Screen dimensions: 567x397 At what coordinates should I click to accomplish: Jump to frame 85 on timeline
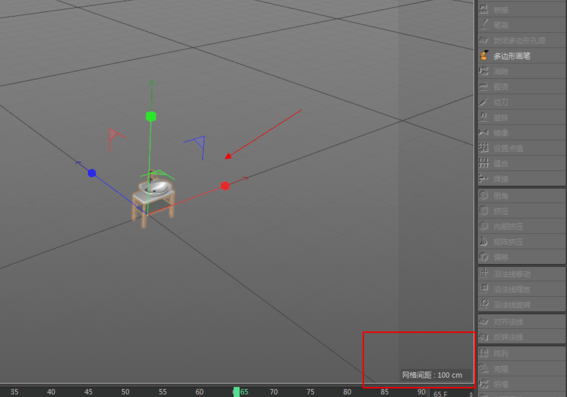coord(384,392)
